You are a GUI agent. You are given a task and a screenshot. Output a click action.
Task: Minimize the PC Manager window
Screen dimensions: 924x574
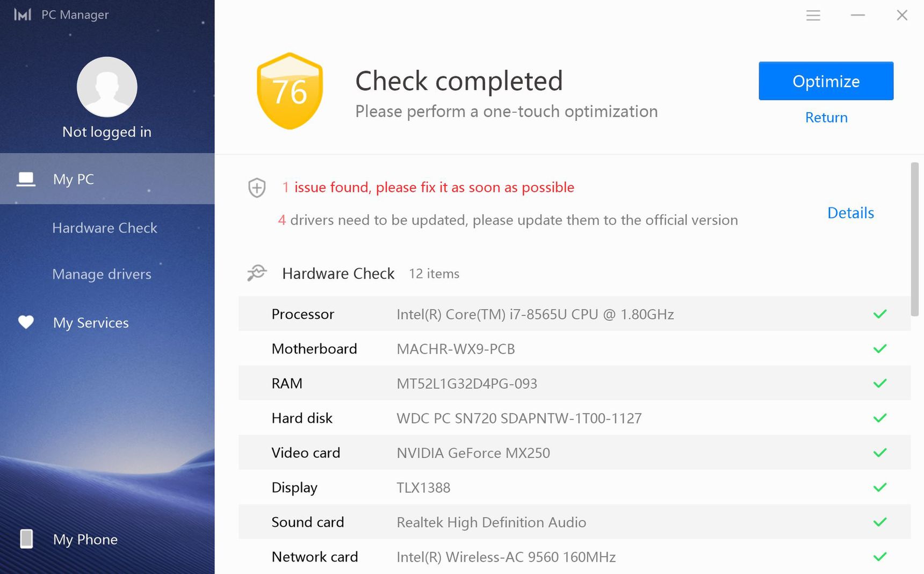[x=858, y=15]
